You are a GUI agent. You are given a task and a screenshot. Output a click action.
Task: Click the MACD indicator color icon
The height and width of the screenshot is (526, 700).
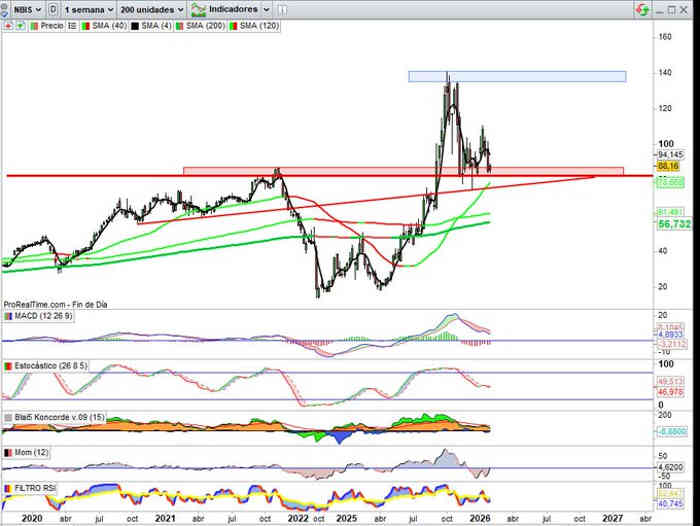click(8, 316)
